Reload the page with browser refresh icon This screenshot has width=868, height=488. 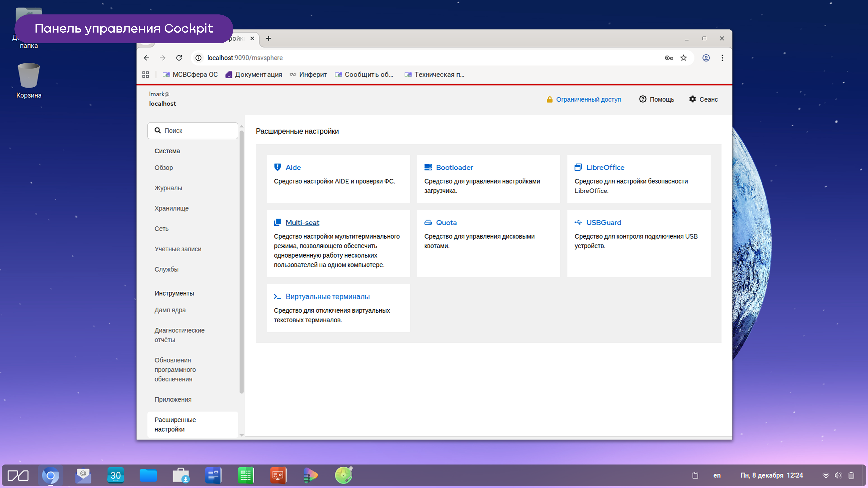pyautogui.click(x=179, y=58)
